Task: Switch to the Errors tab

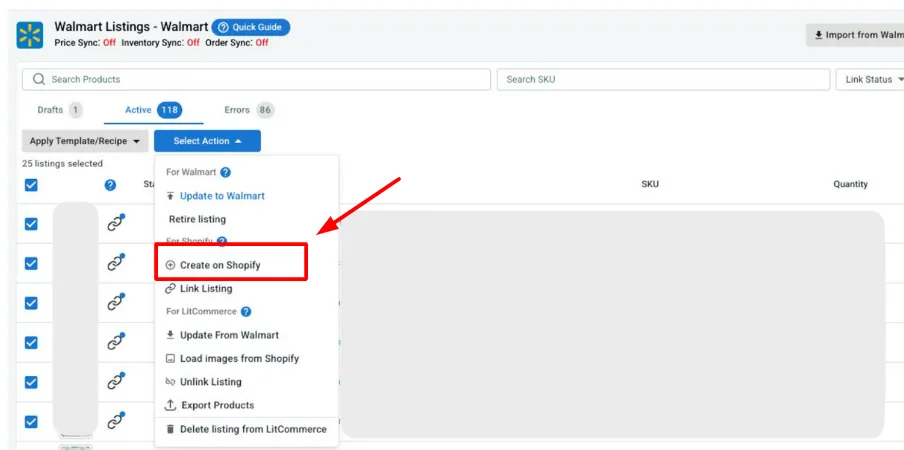Action: 249,110
